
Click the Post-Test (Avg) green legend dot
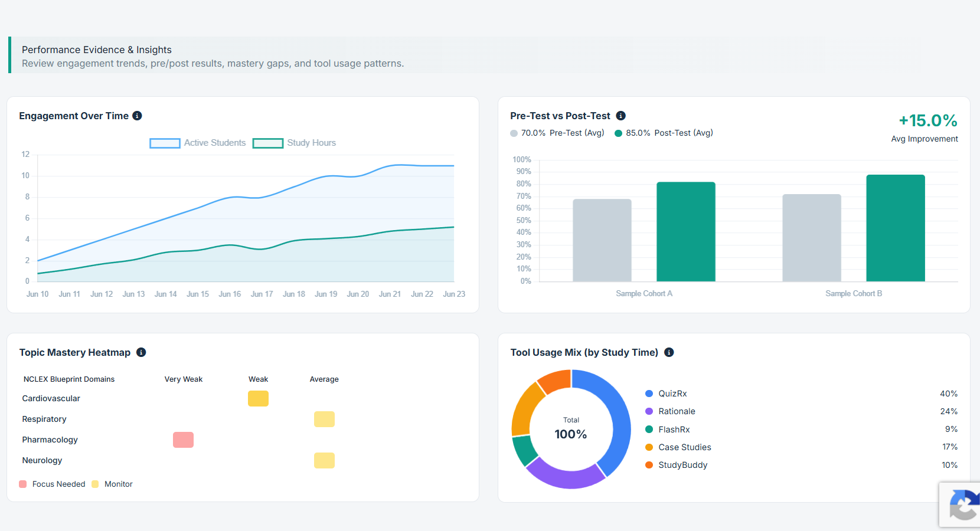pyautogui.click(x=618, y=133)
